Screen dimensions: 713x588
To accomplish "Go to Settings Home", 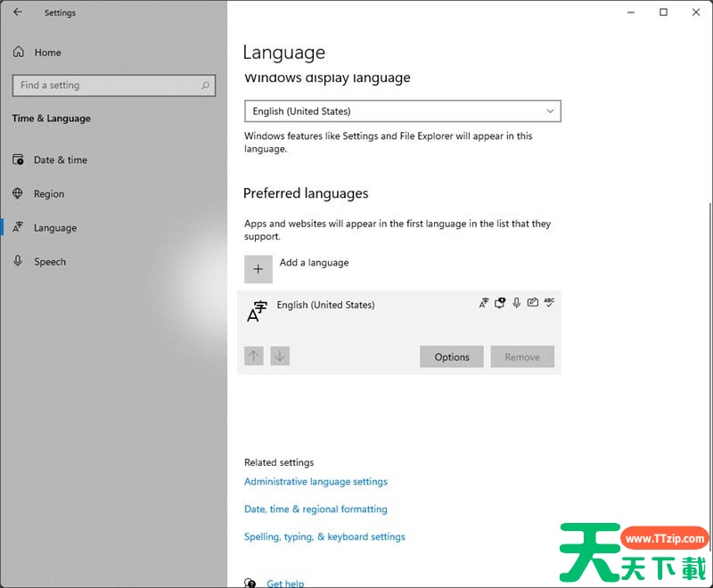I will point(47,53).
